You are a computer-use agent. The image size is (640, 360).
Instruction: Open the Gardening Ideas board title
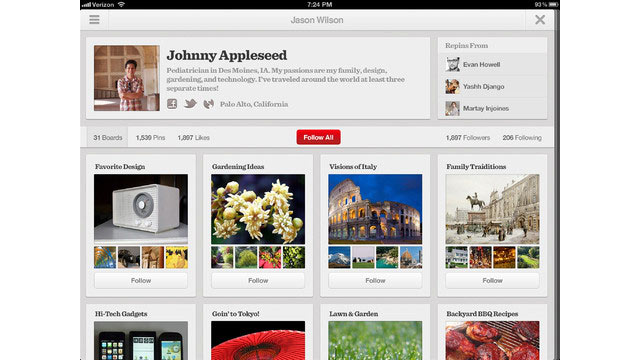238,167
